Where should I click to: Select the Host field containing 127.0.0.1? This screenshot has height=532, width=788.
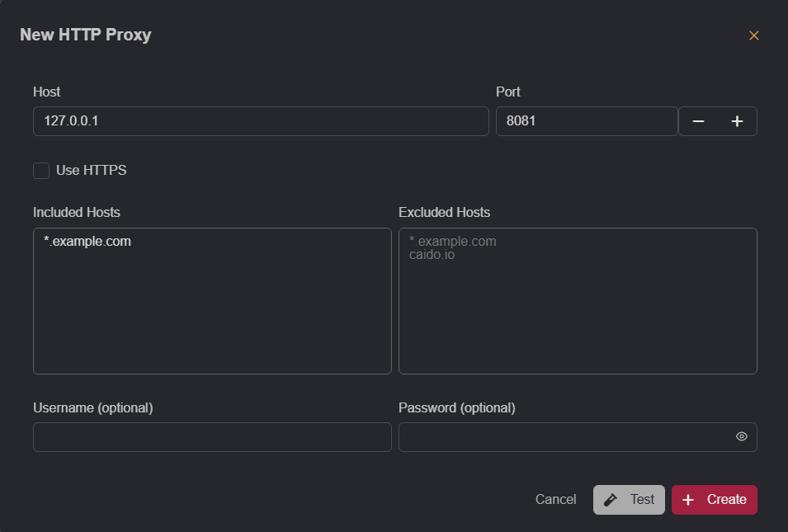pyautogui.click(x=261, y=120)
